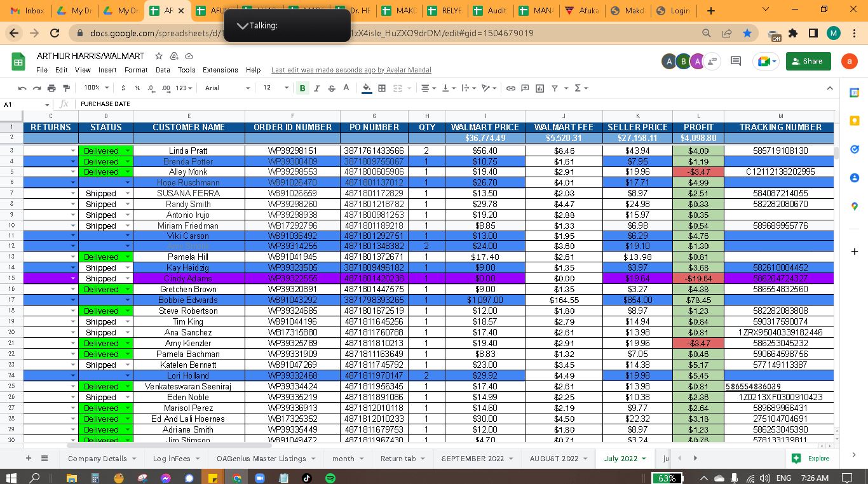The image size is (868, 484).
Task: Open the text wrapping dropdown
Action: (x=468, y=88)
